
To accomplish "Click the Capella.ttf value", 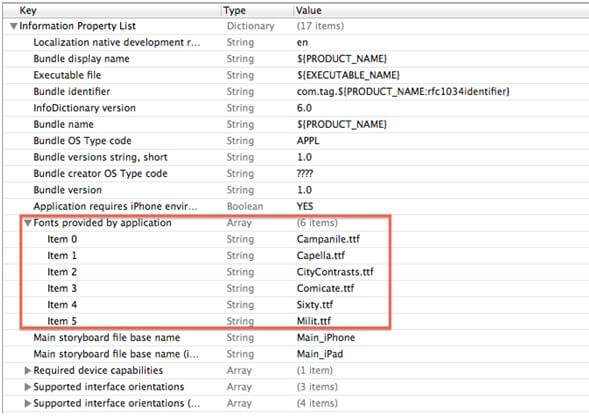I will point(321,256).
